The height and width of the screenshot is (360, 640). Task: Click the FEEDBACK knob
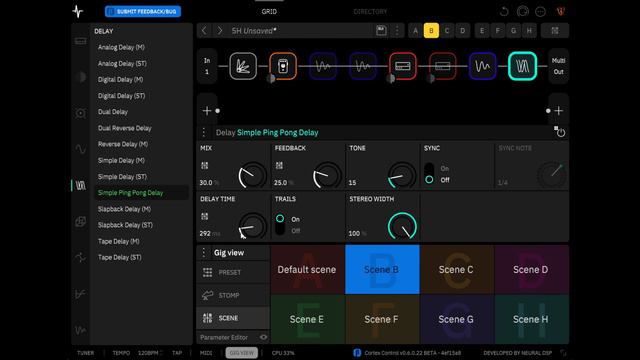click(327, 176)
